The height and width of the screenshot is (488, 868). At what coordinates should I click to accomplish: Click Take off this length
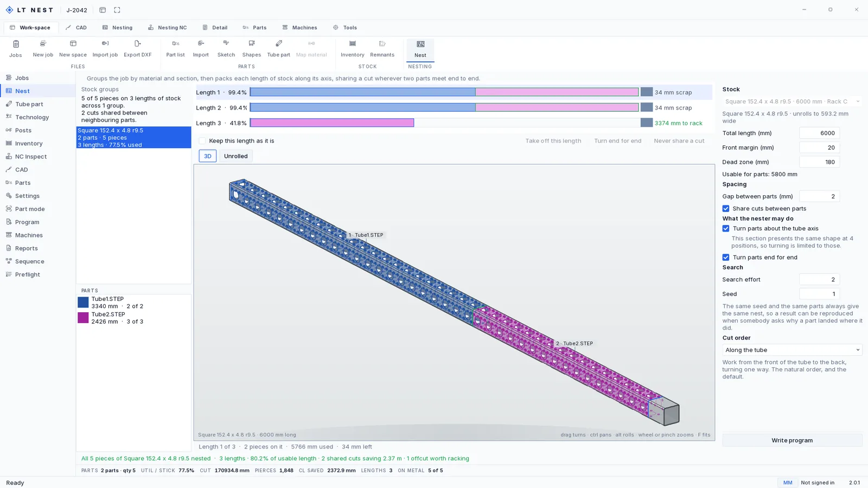(553, 140)
